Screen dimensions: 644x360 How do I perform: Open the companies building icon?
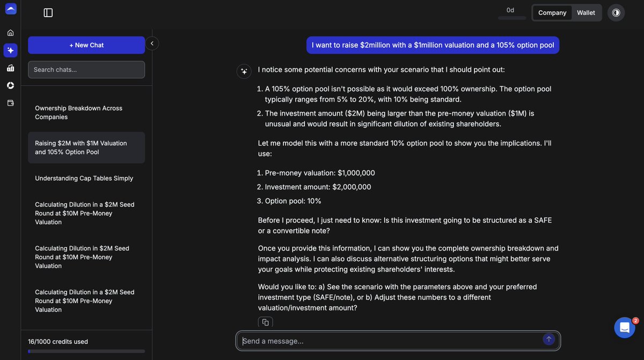(10, 68)
